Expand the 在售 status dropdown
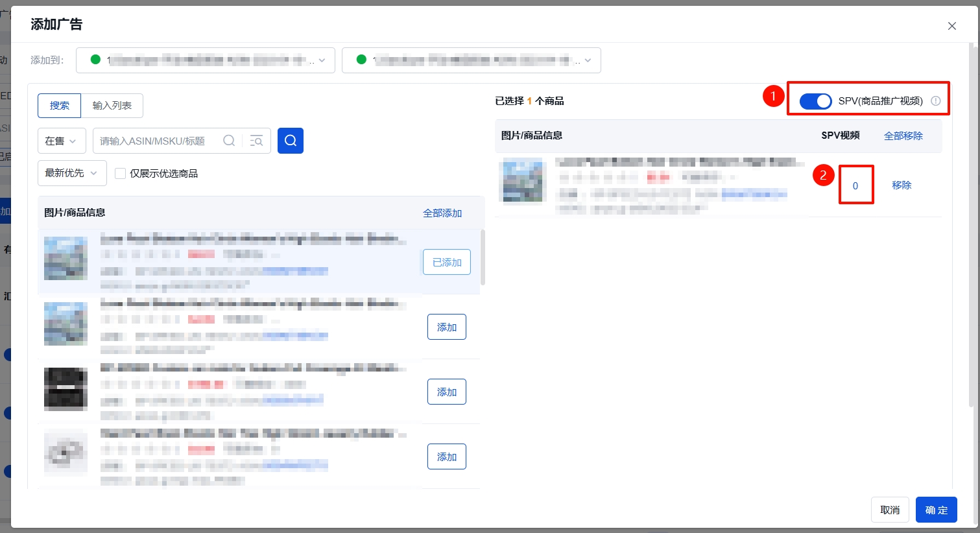This screenshot has height=533, width=980. click(62, 141)
